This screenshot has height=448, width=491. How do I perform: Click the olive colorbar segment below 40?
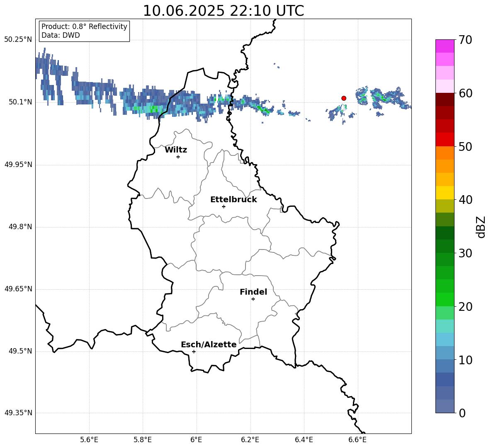click(445, 206)
